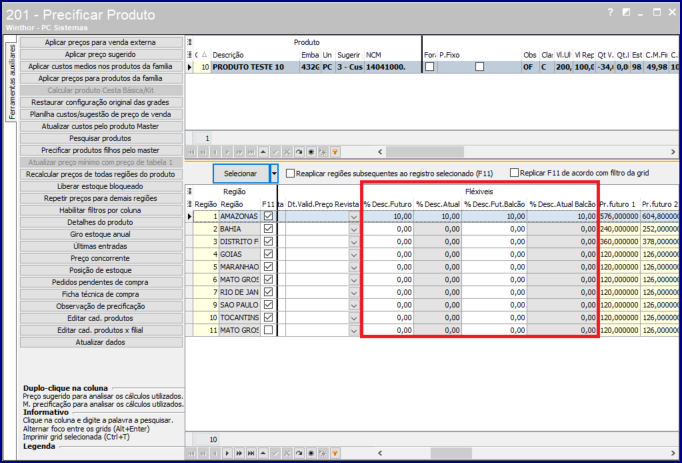Open Dt.Valid.Preço Revista dropdown for region 11

coord(354,330)
